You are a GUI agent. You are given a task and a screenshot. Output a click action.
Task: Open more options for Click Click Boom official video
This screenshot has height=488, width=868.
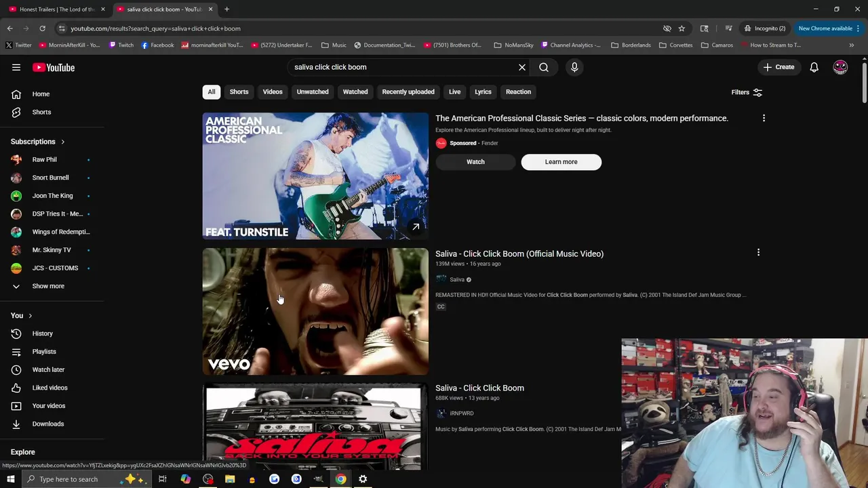click(758, 253)
